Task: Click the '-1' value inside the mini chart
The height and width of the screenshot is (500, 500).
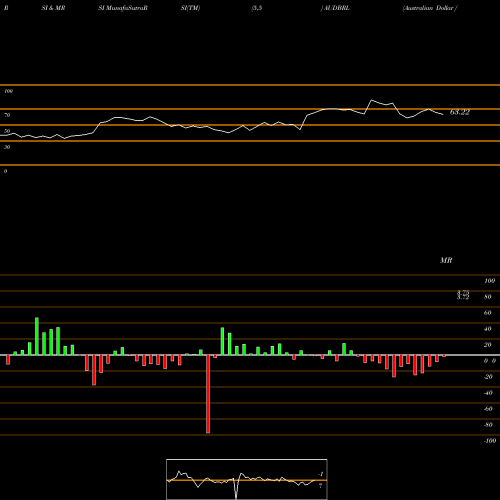Action: 321,474
